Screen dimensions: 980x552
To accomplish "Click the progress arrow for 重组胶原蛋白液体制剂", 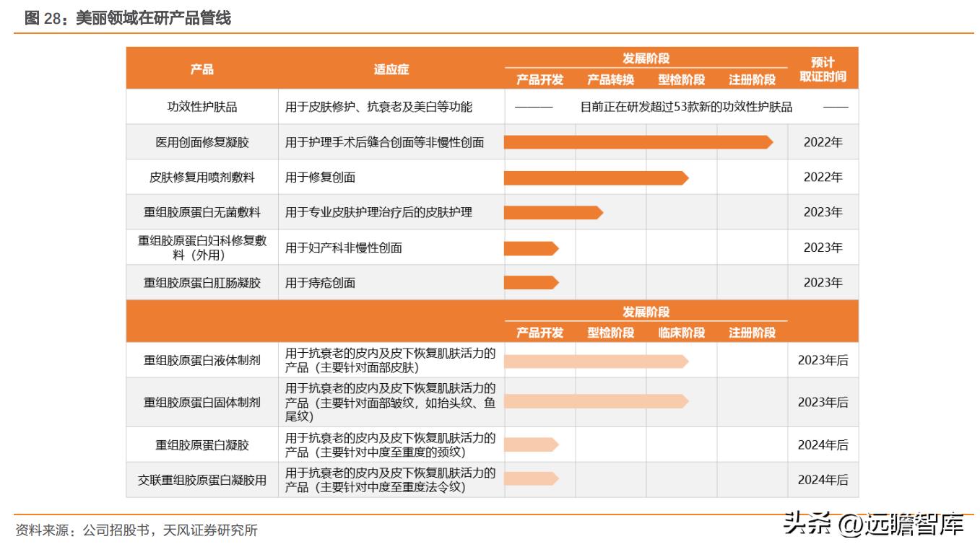I will tap(596, 361).
